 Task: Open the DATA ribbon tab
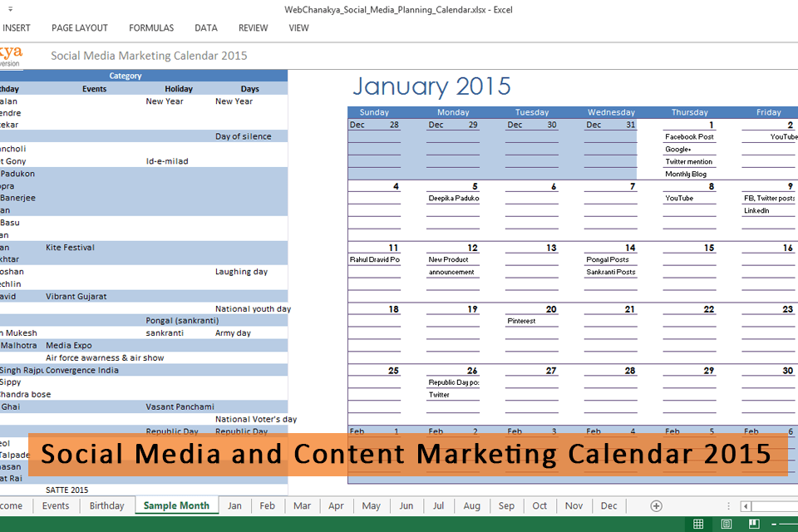pyautogui.click(x=206, y=27)
